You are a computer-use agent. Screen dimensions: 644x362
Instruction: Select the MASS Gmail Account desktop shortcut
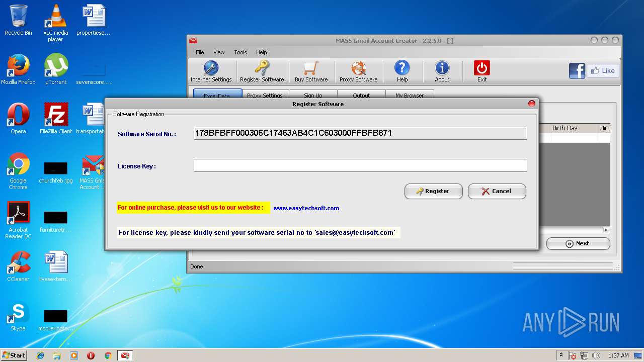(93, 172)
